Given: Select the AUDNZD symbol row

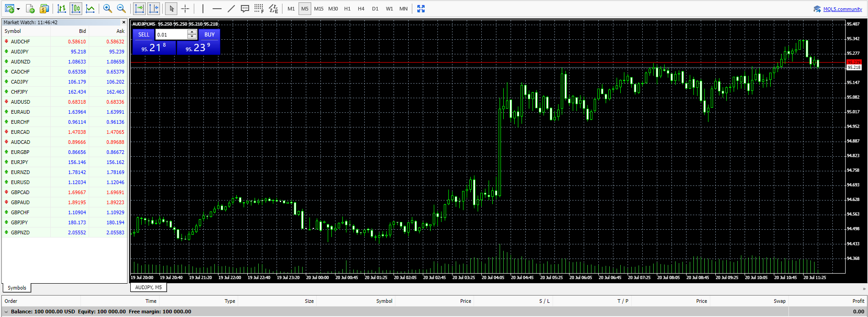Looking at the screenshot, I should click(x=64, y=62).
